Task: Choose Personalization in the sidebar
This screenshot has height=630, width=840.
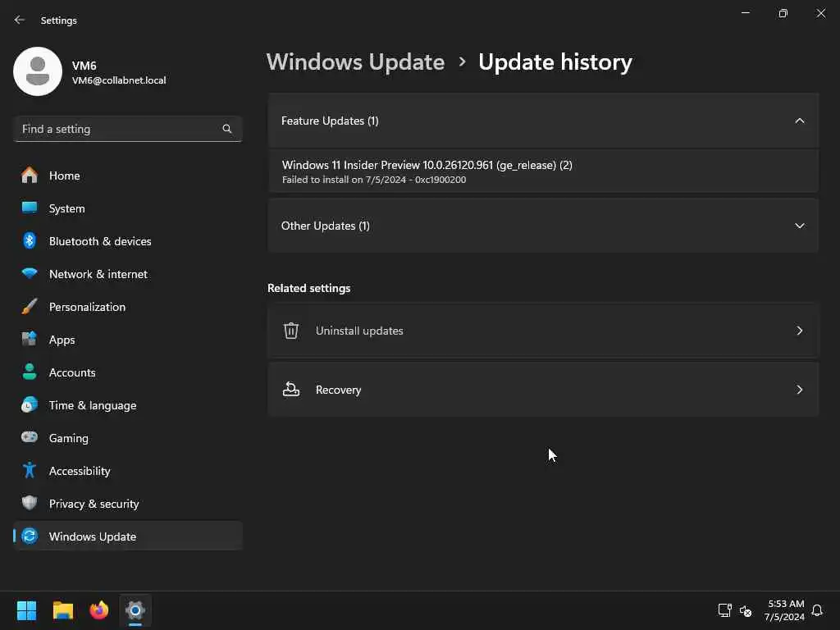Action: (x=128, y=307)
